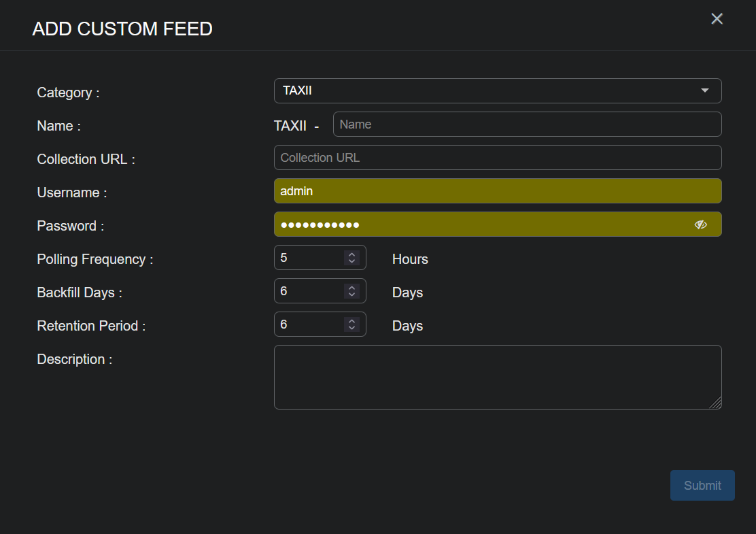Click the Username field containing admin

click(497, 191)
